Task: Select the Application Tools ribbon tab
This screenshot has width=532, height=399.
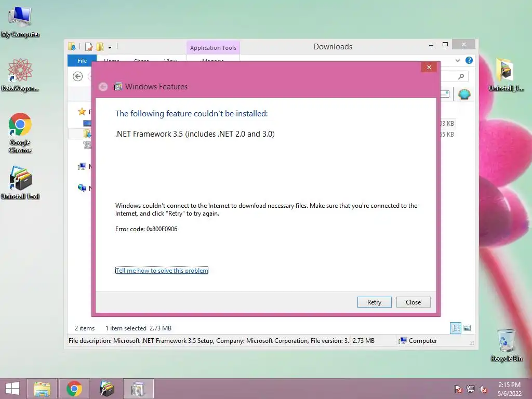Action: coord(213,48)
